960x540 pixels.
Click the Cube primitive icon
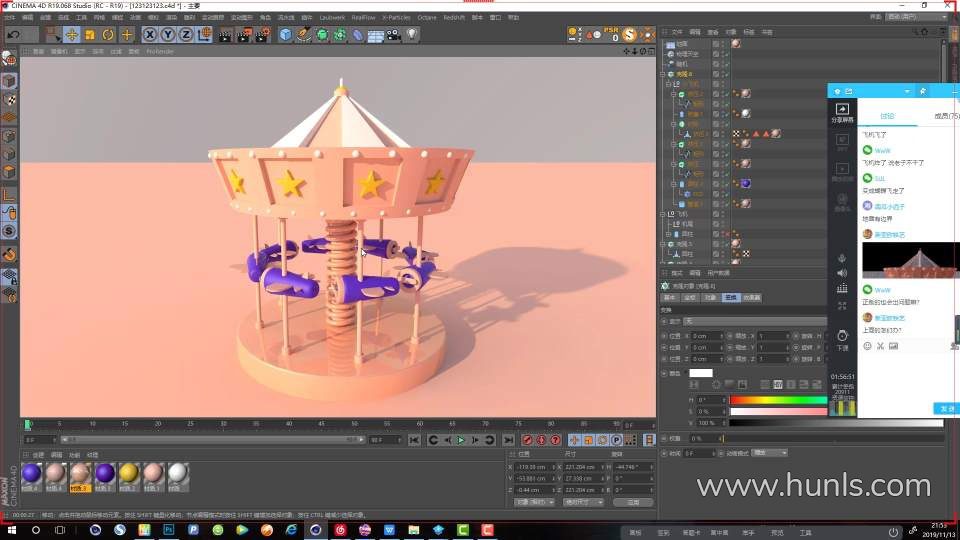(x=286, y=35)
